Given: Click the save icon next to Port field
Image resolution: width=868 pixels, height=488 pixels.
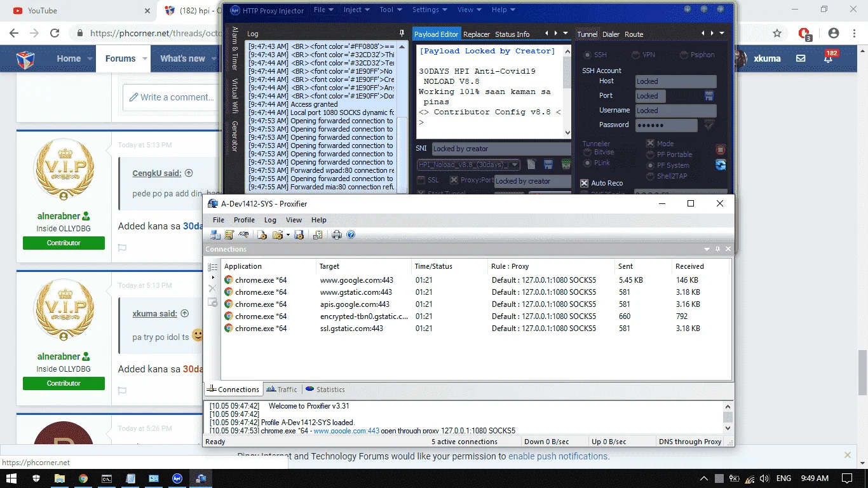Looking at the screenshot, I should (709, 96).
